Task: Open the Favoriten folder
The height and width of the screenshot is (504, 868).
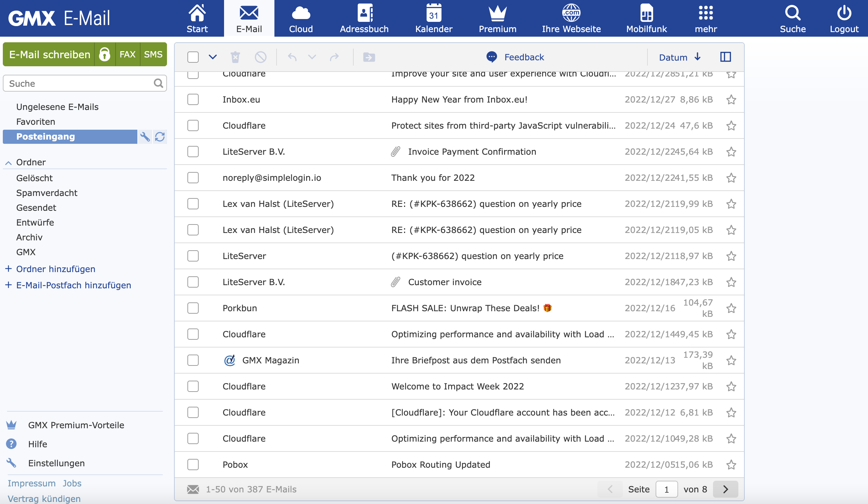Action: (36, 122)
